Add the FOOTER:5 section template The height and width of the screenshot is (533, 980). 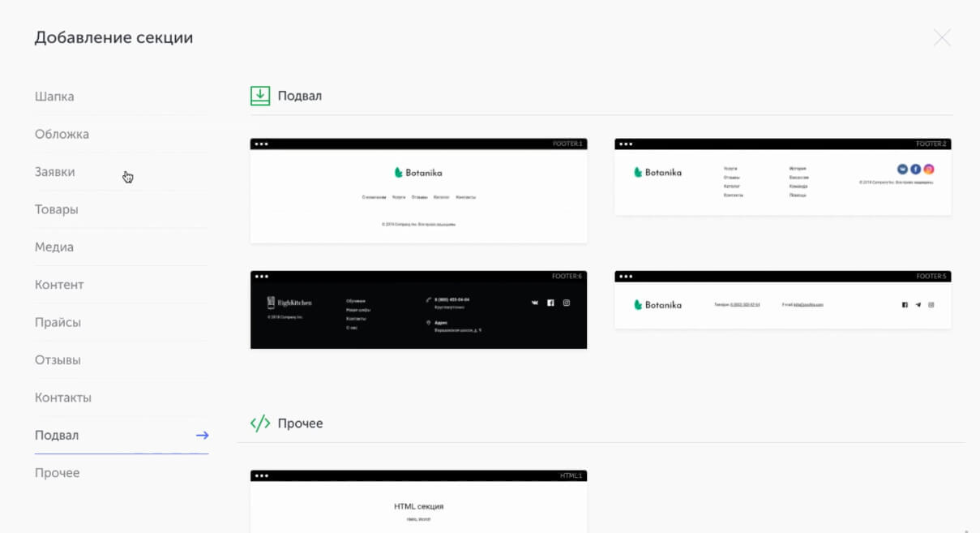point(783,299)
